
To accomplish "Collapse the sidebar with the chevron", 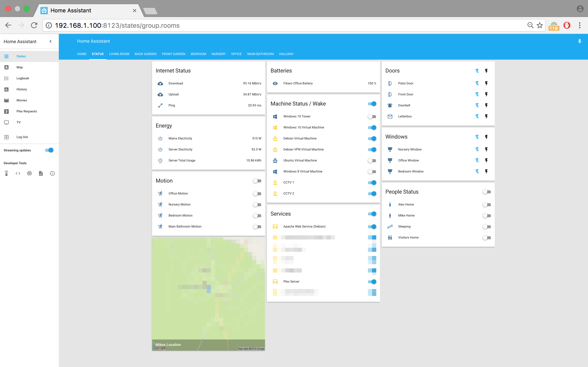I will click(51, 41).
